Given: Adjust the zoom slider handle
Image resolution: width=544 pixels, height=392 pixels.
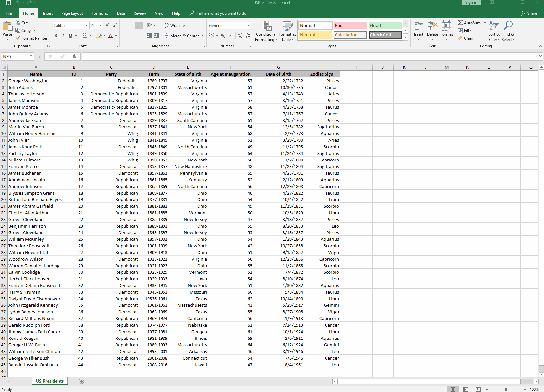Looking at the screenshot, I should [506, 389].
